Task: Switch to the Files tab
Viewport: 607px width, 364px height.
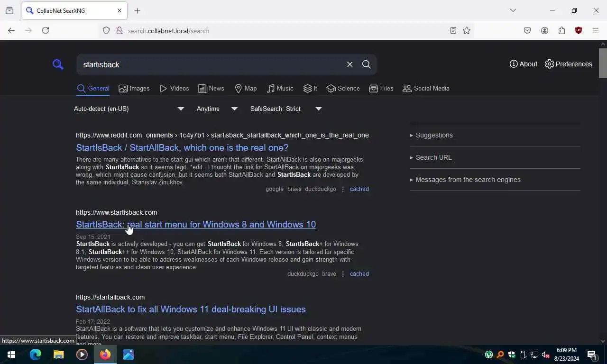Action: tap(381, 88)
